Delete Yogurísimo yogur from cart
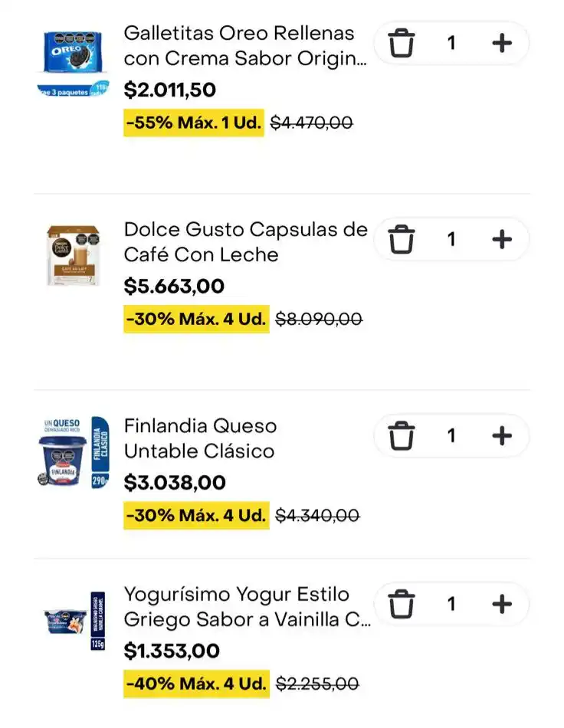Viewport: 564px width, 728px height. click(401, 605)
